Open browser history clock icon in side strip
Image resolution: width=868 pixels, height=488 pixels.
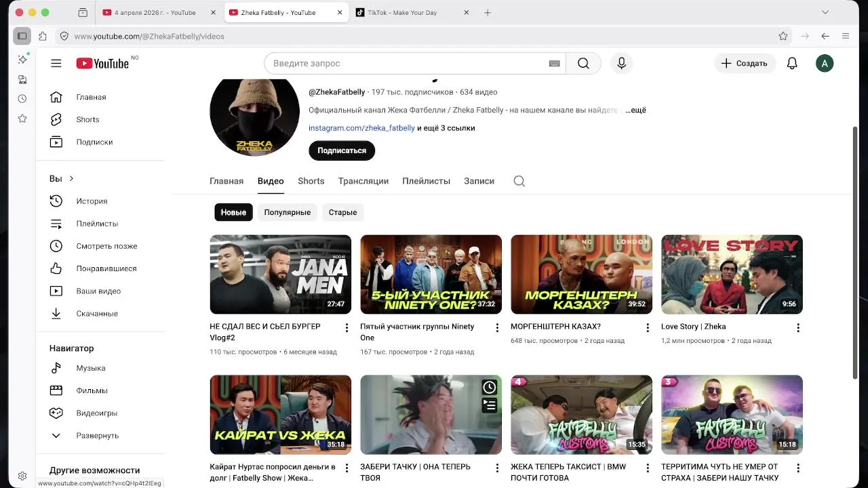click(x=22, y=99)
